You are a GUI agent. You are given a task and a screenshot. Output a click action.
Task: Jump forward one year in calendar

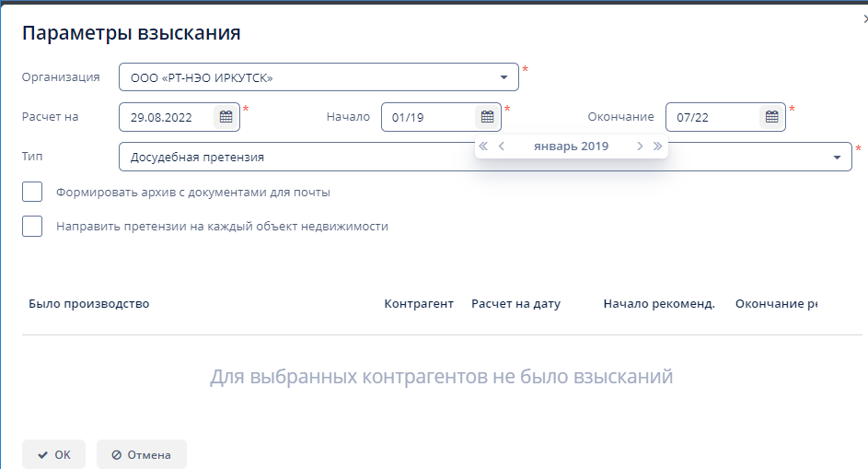pyautogui.click(x=657, y=147)
